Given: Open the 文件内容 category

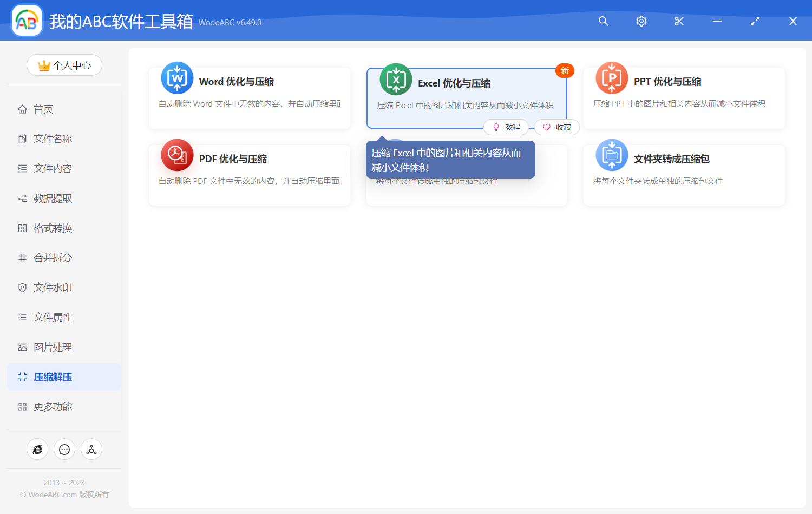Looking at the screenshot, I should tap(64, 169).
